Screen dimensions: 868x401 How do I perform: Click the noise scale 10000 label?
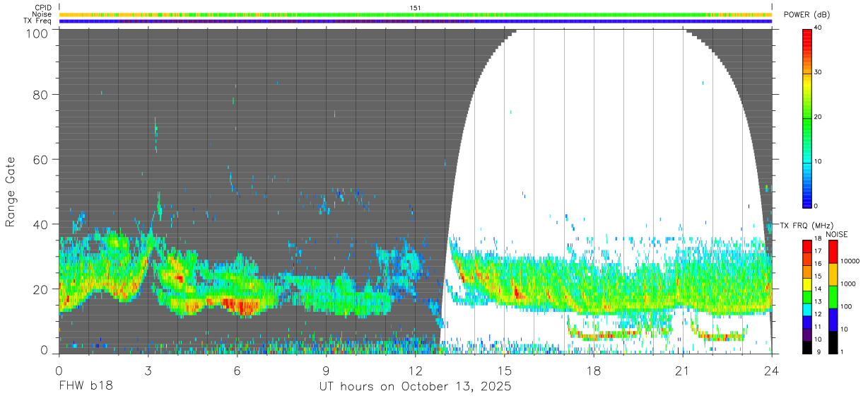[850, 262]
